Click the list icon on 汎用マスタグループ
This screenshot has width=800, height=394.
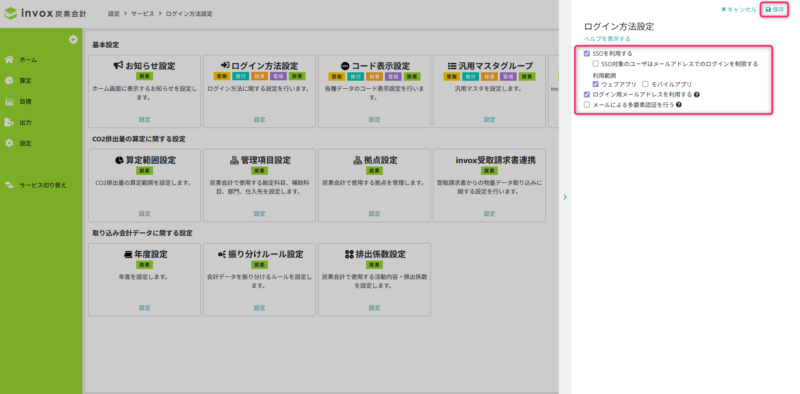point(452,66)
